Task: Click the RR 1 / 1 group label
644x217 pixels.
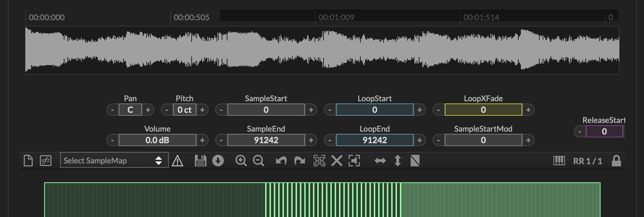Action: (587, 161)
